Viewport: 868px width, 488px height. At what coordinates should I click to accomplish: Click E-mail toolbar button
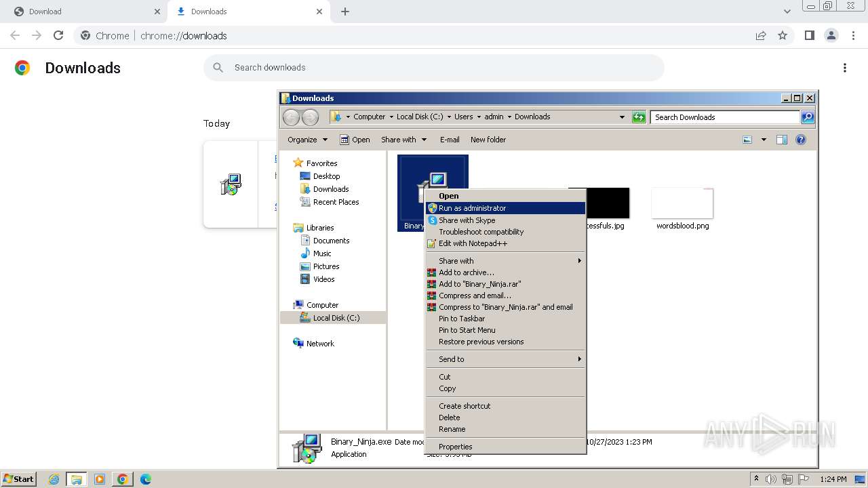(450, 140)
